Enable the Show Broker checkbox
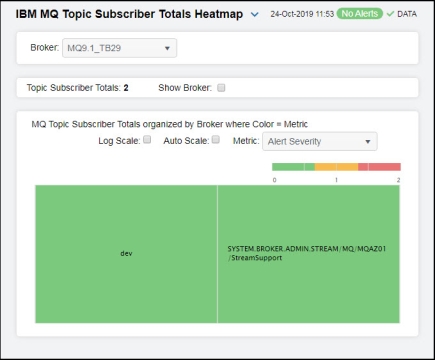This screenshot has height=360, width=435. point(221,88)
